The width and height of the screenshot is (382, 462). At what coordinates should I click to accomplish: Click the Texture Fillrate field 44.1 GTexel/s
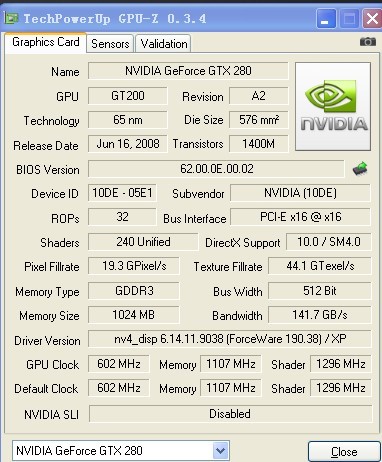(x=320, y=266)
